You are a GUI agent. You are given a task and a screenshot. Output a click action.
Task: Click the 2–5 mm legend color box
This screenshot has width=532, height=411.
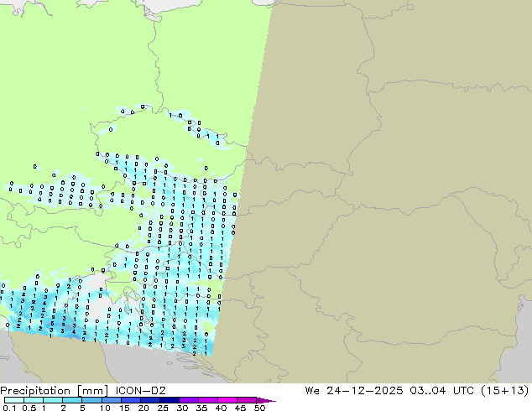click(72, 400)
